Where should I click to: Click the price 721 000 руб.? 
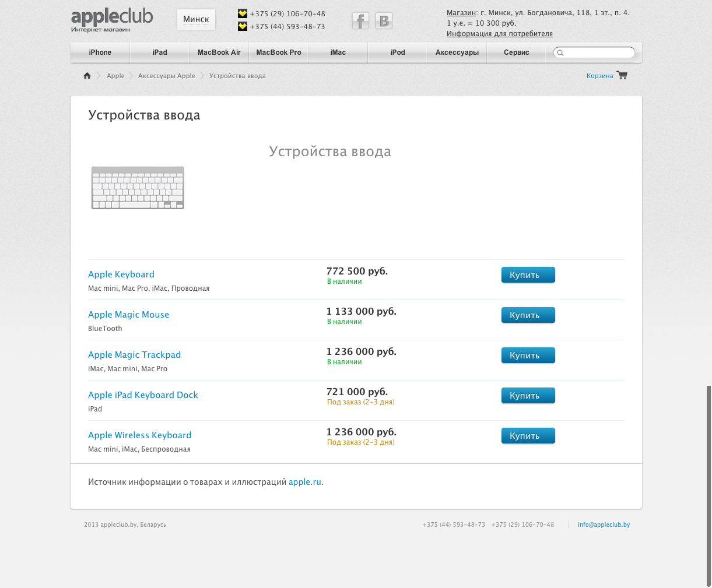point(357,392)
